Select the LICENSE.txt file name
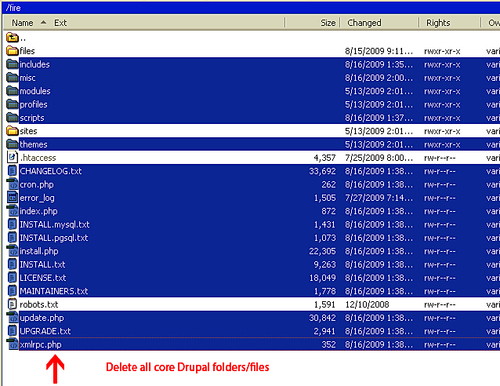This screenshot has width=500, height=386. pyautogui.click(x=43, y=278)
